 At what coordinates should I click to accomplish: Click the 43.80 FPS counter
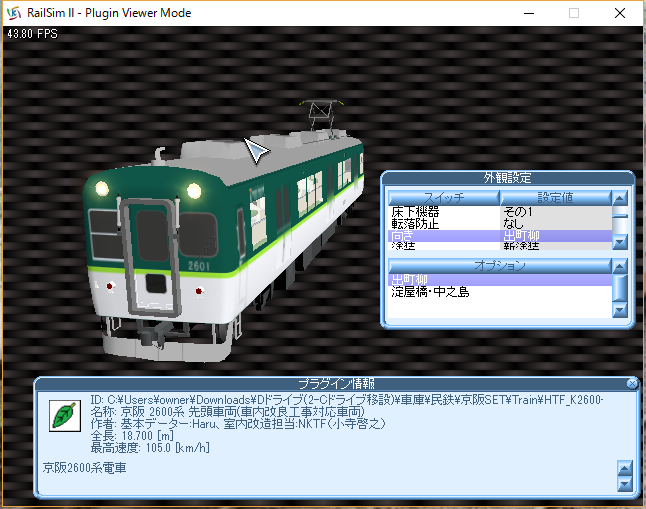32,34
